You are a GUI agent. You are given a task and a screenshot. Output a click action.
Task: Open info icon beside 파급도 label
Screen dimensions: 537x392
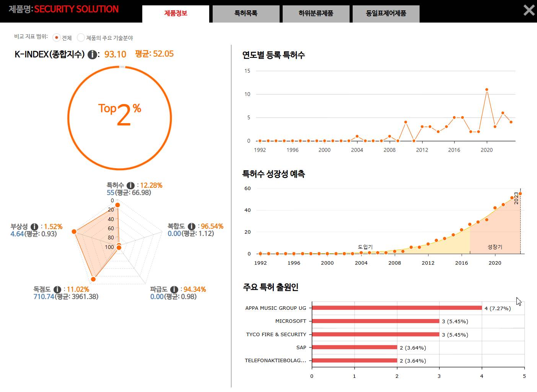pyautogui.click(x=174, y=290)
